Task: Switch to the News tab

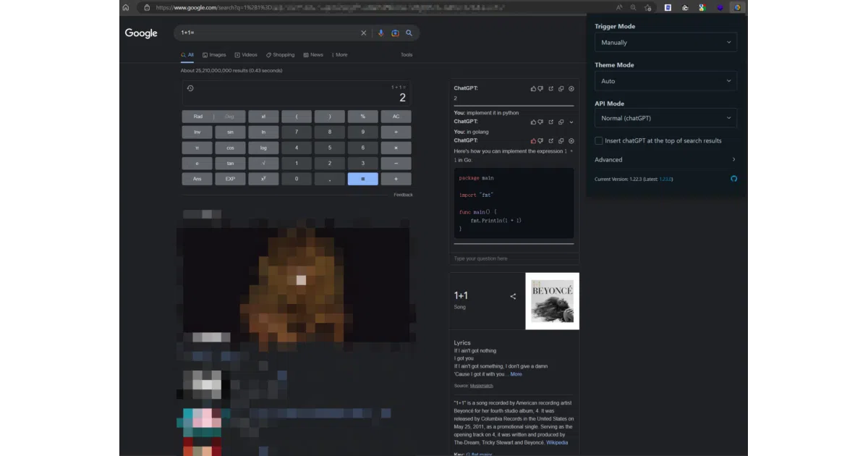Action: (313, 55)
